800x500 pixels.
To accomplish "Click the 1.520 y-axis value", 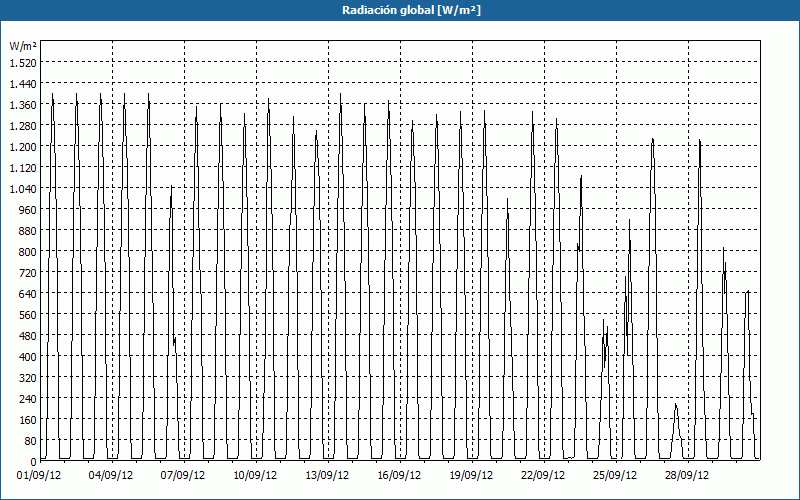I will click(23, 63).
